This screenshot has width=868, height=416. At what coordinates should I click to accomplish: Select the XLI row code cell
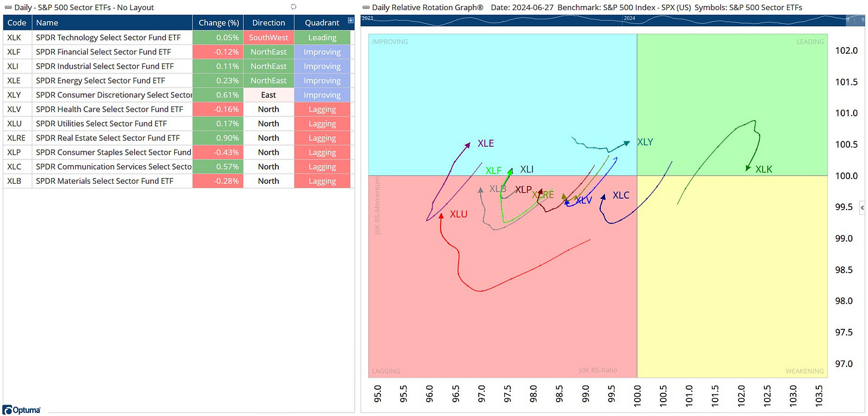(x=17, y=66)
